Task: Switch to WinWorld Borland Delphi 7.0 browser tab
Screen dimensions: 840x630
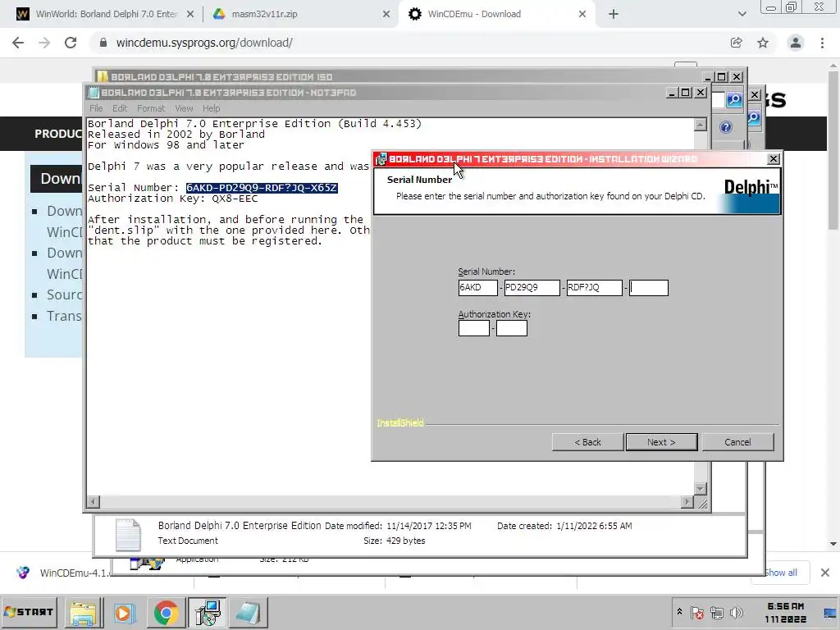Action: pyautogui.click(x=106, y=14)
